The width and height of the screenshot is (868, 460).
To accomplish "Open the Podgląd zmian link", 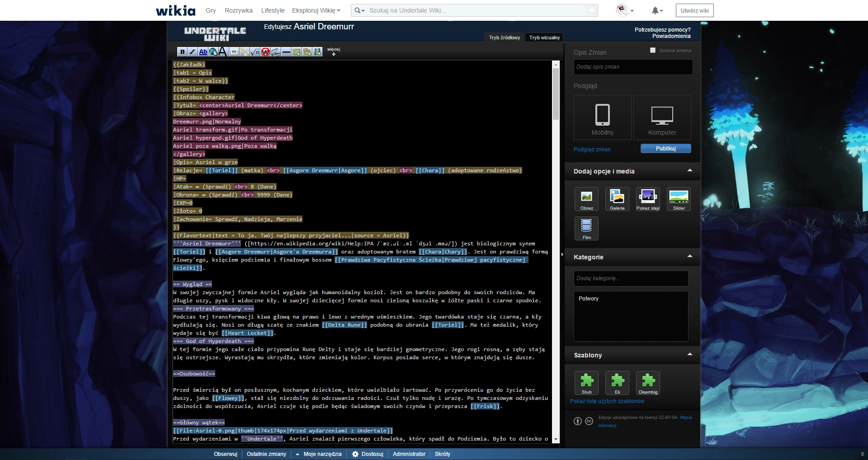I will (592, 150).
